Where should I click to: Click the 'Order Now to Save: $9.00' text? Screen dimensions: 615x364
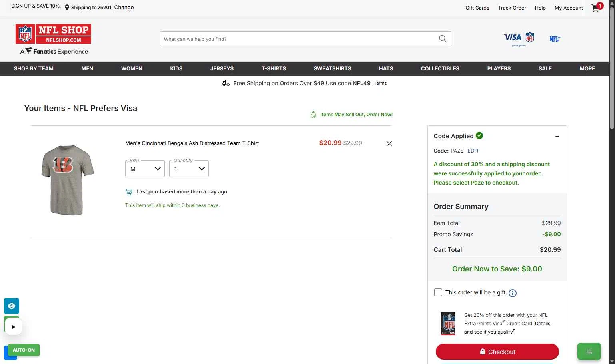[497, 269]
